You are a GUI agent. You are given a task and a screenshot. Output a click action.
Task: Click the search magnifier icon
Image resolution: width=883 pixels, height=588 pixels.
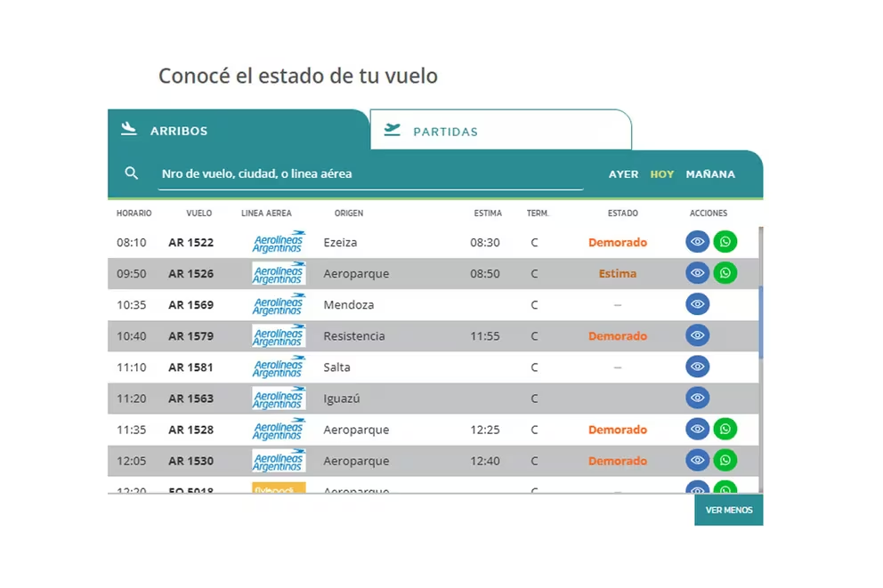[132, 173]
